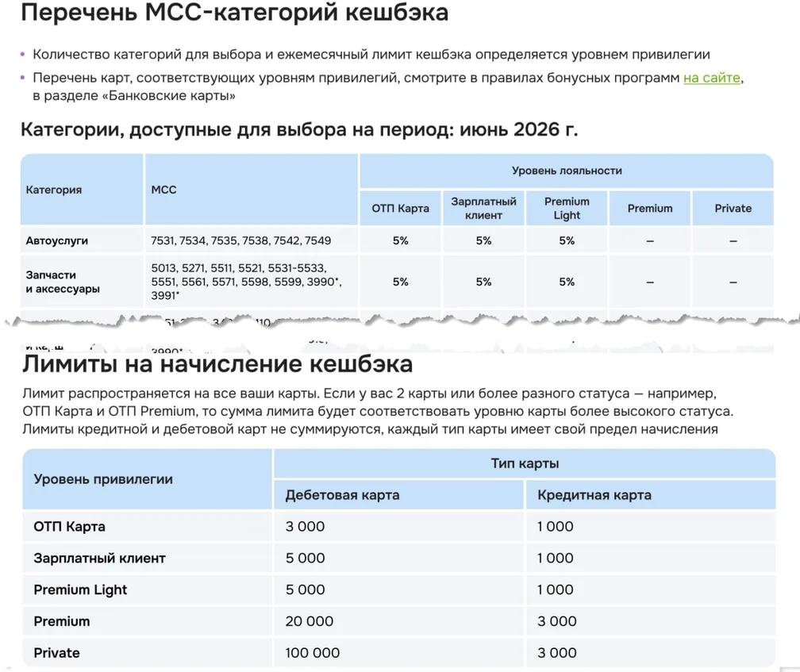Click the 'Уровень привилегии' header cell
The image size is (800, 672).
click(x=147, y=479)
